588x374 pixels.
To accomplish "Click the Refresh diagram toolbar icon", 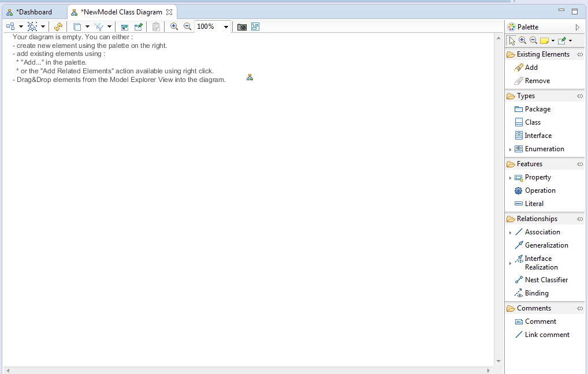I will coord(58,27).
